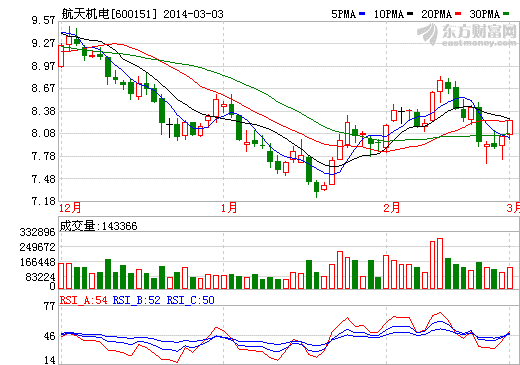
Task: Click the 7.48 price axis label
Action: [x=43, y=179]
